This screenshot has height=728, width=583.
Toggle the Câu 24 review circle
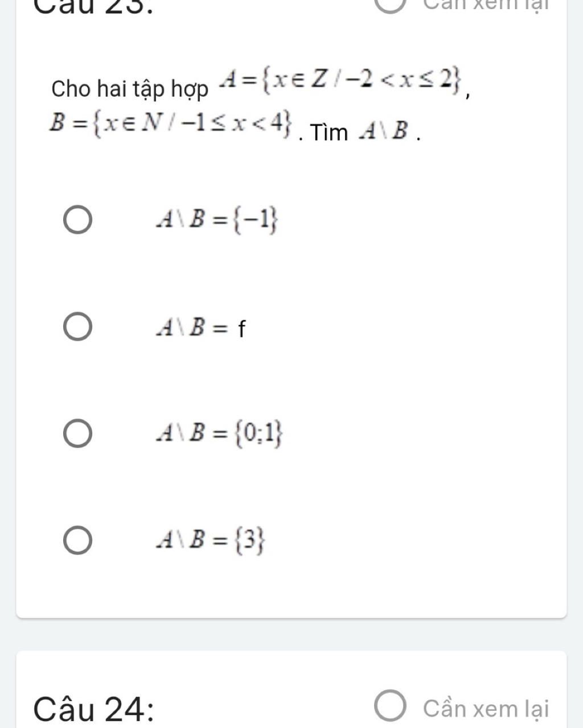tap(391, 708)
